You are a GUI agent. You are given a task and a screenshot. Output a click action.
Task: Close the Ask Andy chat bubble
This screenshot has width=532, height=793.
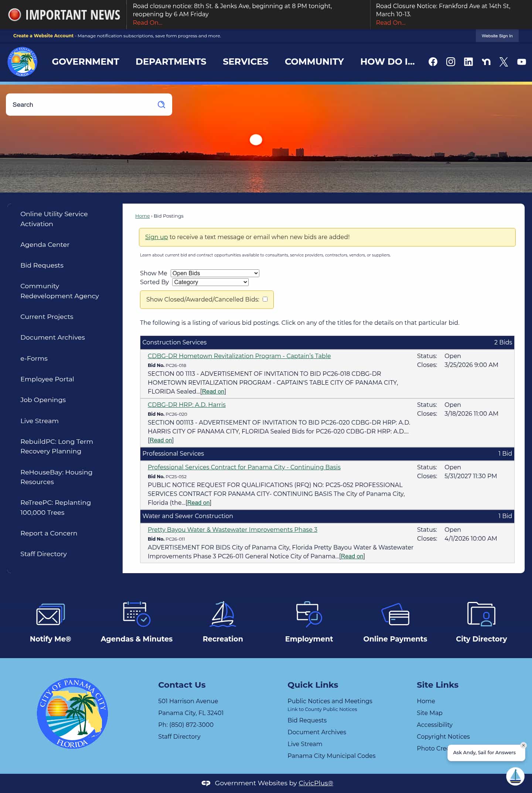[x=523, y=745]
